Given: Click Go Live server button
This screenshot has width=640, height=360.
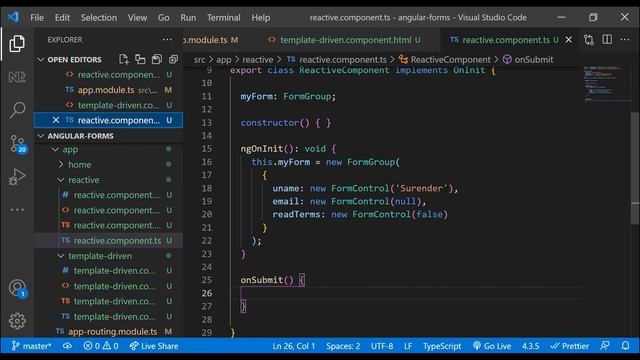Looking at the screenshot, I should pyautogui.click(x=492, y=346).
